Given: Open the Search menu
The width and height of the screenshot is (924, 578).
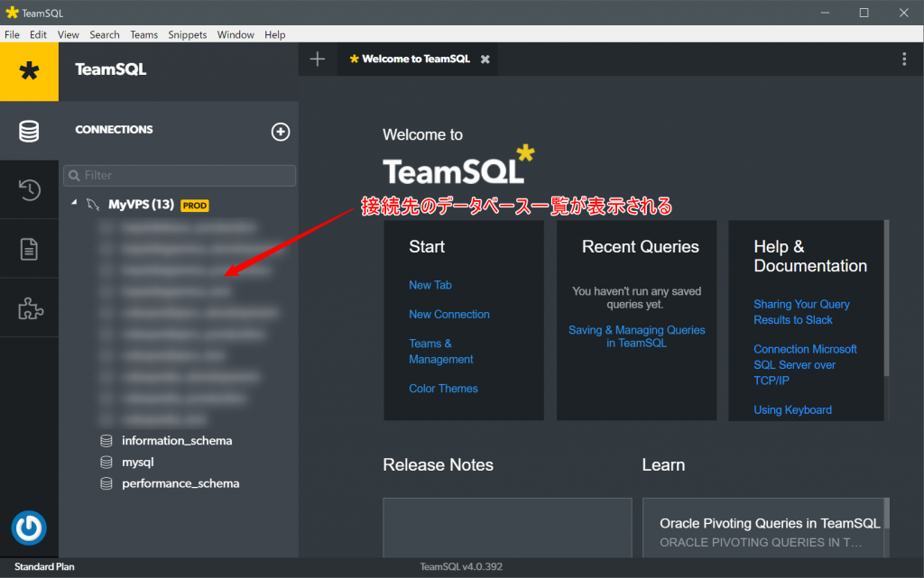Looking at the screenshot, I should tap(105, 35).
